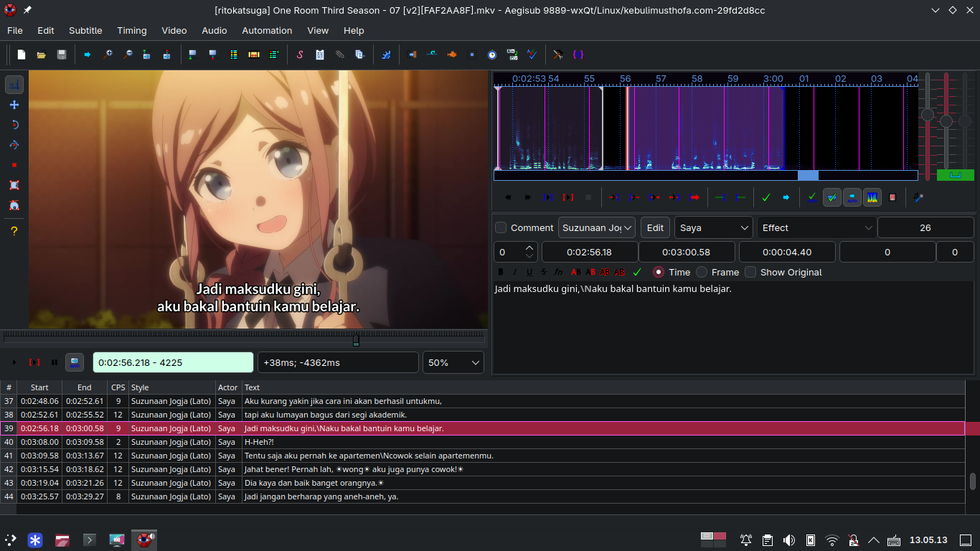Open Options with the tools icon
This screenshot has height=551, width=980.
[557, 55]
